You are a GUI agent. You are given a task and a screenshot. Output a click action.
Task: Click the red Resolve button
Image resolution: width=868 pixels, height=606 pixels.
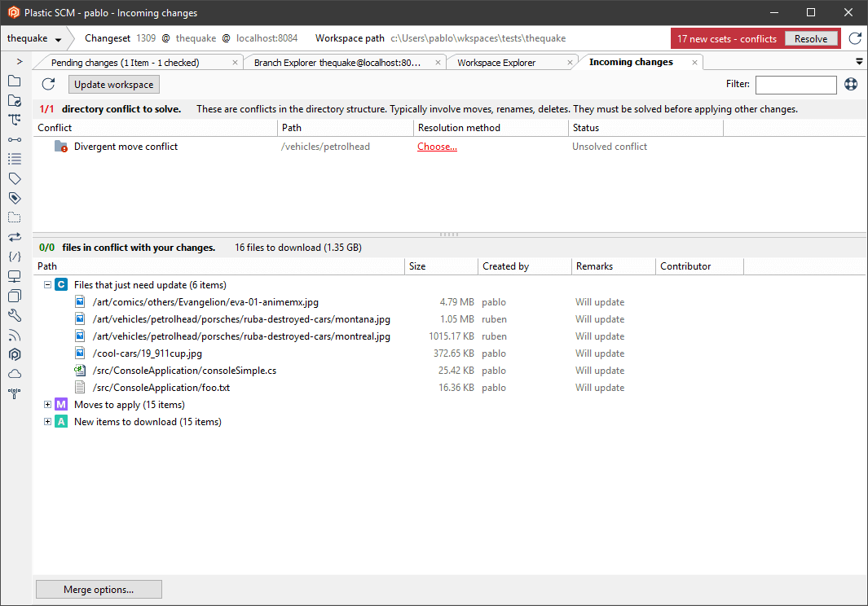tap(812, 37)
